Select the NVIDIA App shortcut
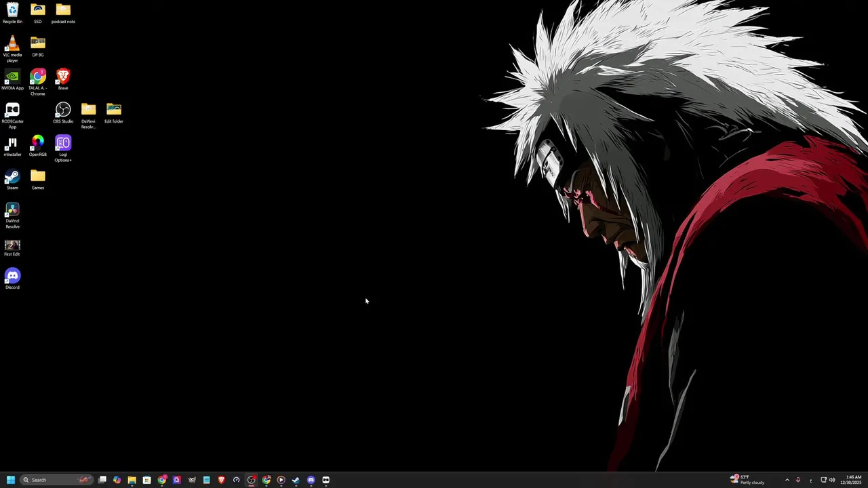868x488 pixels. pos(12,80)
